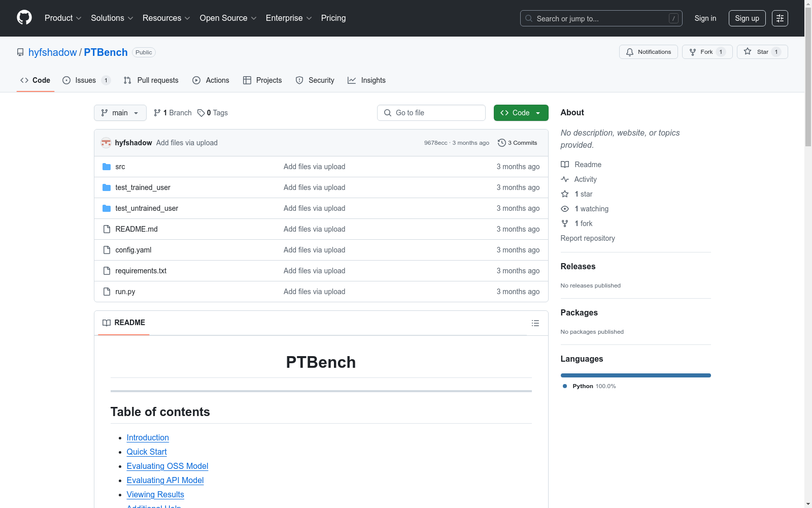Open the Viewing Results link

155,494
